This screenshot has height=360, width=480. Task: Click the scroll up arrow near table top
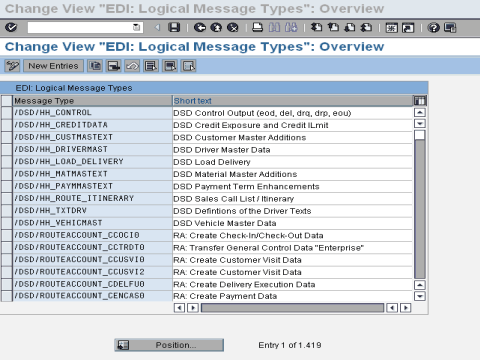420,112
